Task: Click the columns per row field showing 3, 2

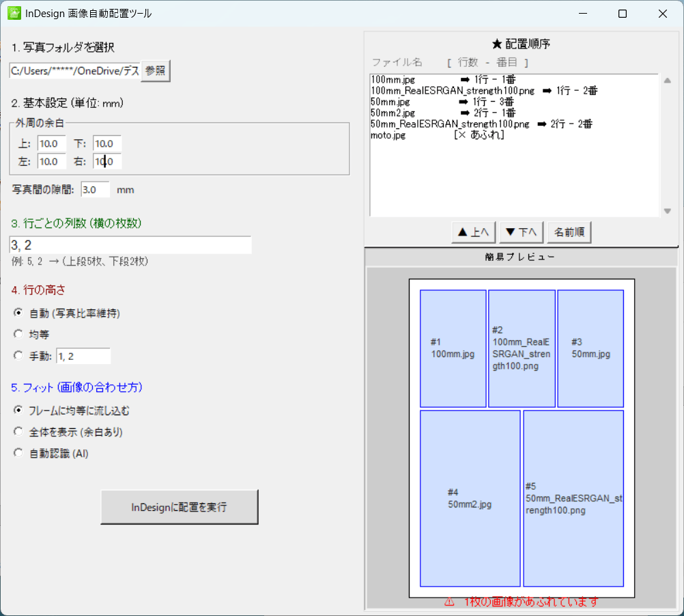Action: (x=130, y=245)
